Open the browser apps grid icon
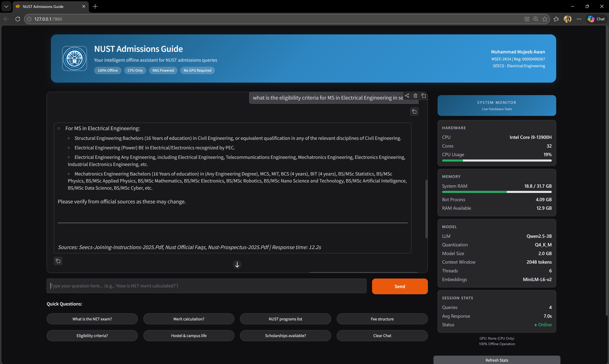The image size is (609, 364). [527, 19]
